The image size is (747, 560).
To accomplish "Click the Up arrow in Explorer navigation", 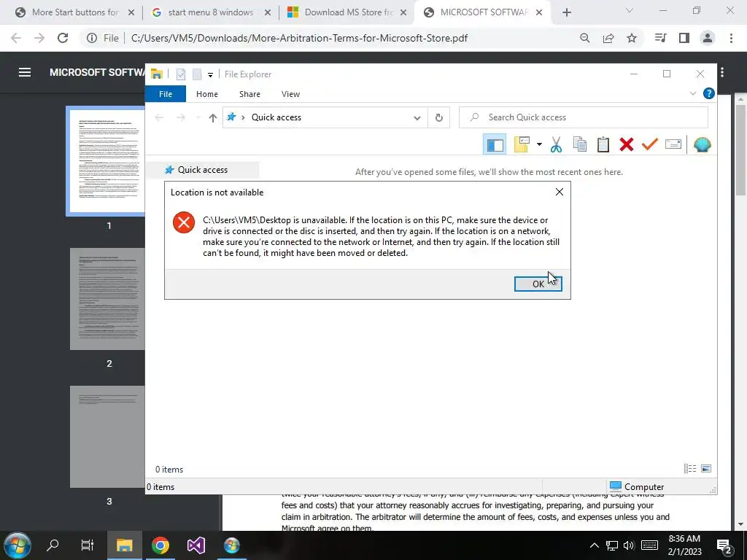I will pos(212,117).
